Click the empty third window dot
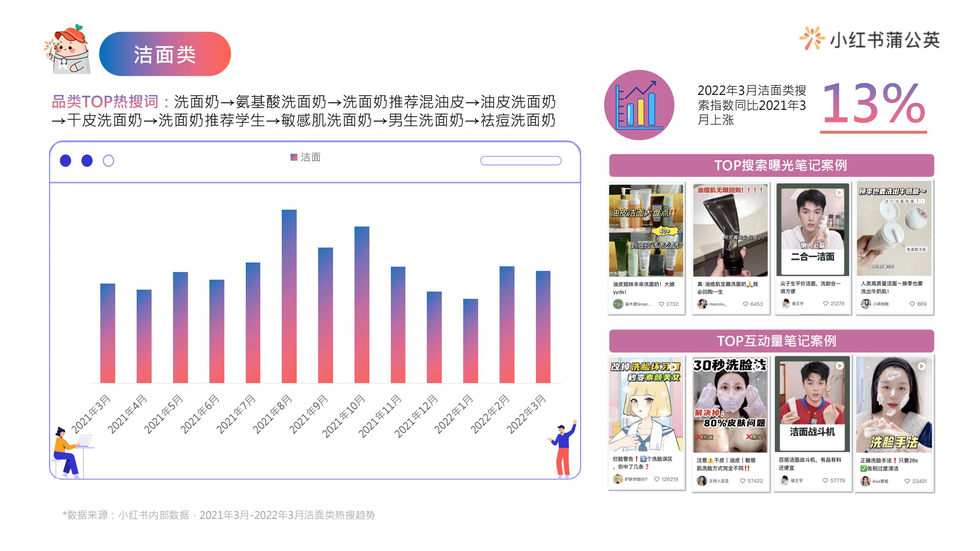 coord(108,161)
